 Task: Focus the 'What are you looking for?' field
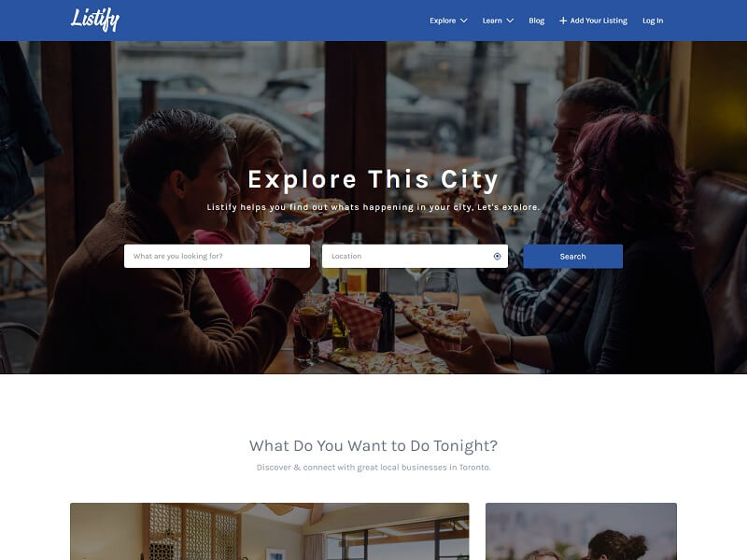click(x=217, y=256)
